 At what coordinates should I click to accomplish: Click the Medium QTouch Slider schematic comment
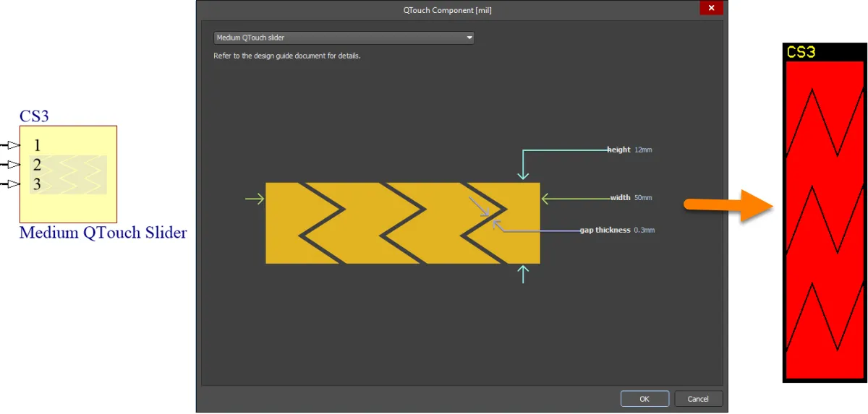[x=103, y=233]
